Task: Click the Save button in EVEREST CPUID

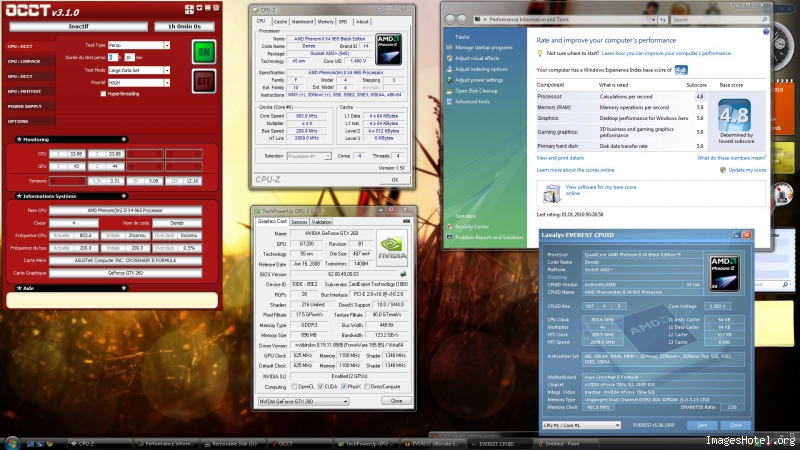Action: pos(702,425)
